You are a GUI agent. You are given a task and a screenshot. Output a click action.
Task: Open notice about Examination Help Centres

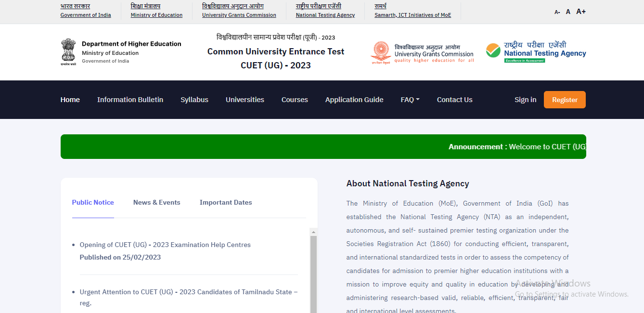[x=165, y=245]
